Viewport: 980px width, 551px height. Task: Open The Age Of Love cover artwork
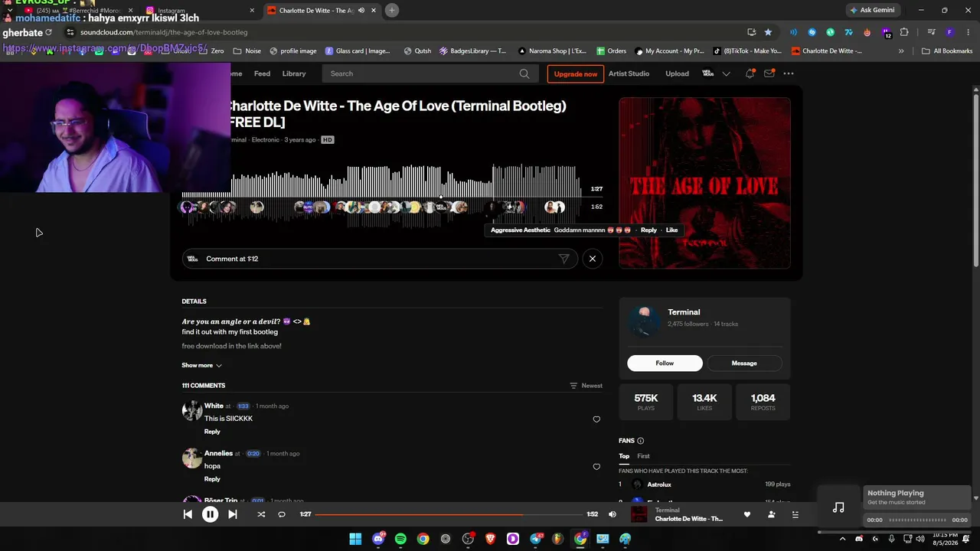click(x=704, y=183)
